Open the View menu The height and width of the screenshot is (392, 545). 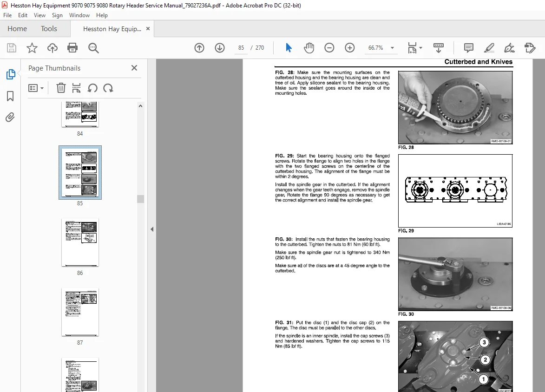tap(39, 15)
